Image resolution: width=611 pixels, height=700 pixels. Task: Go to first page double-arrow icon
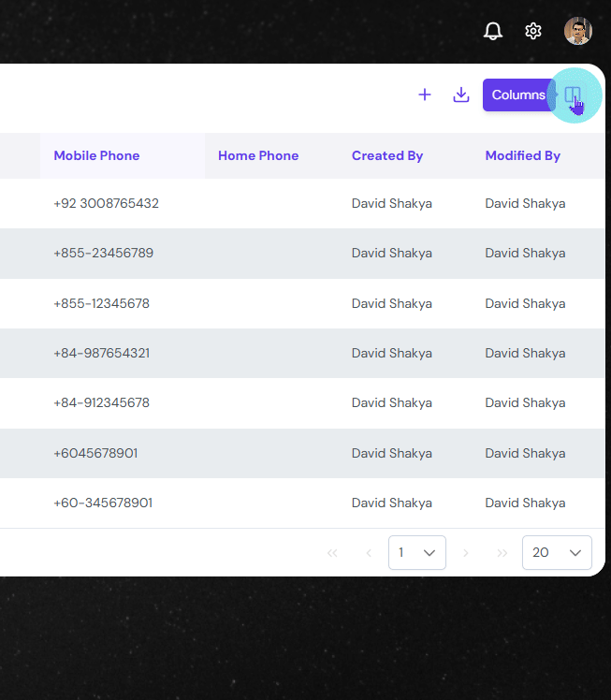pyautogui.click(x=332, y=553)
